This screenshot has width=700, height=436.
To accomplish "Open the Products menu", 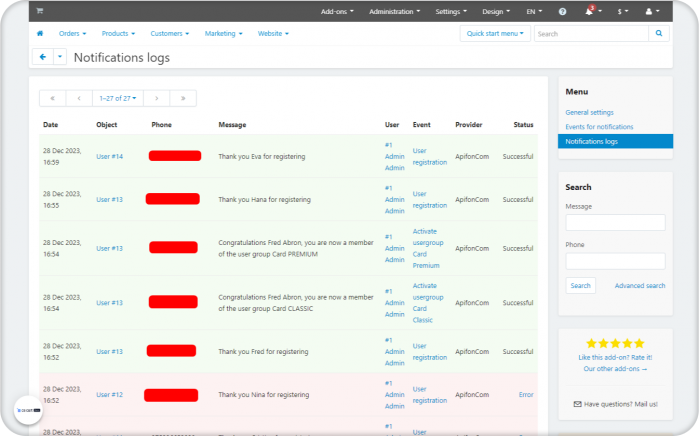I will [118, 33].
